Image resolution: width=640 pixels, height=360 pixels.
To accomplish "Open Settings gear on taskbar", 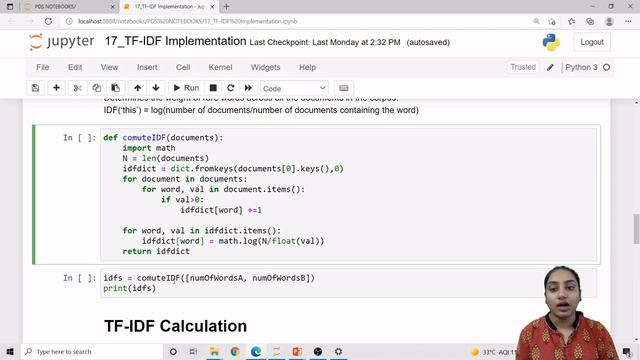I will pyautogui.click(x=338, y=351).
